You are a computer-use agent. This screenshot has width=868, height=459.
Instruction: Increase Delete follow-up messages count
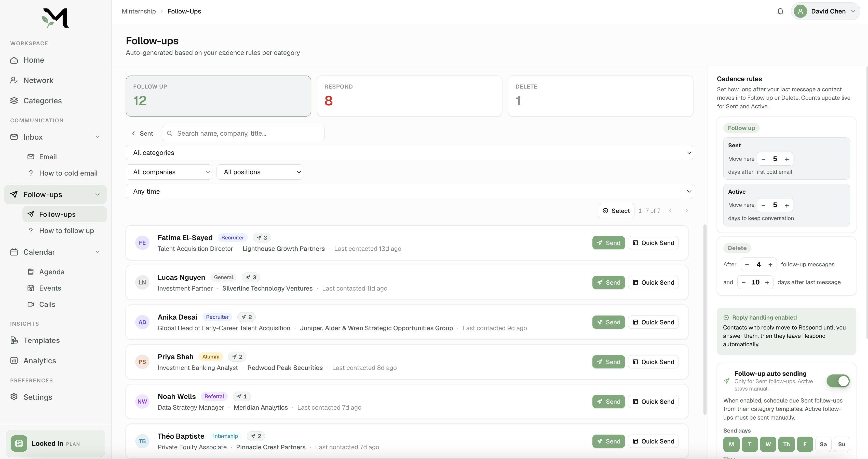(770, 265)
